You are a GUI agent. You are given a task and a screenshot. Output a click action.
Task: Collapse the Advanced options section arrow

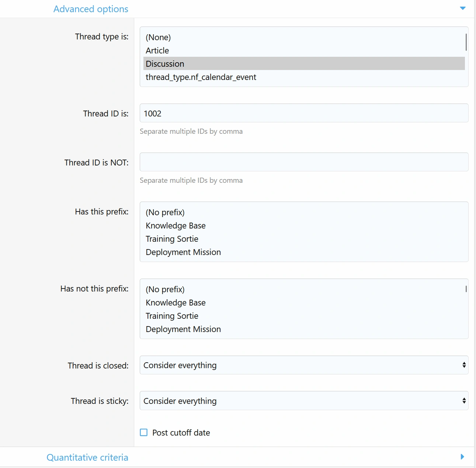[x=462, y=8]
